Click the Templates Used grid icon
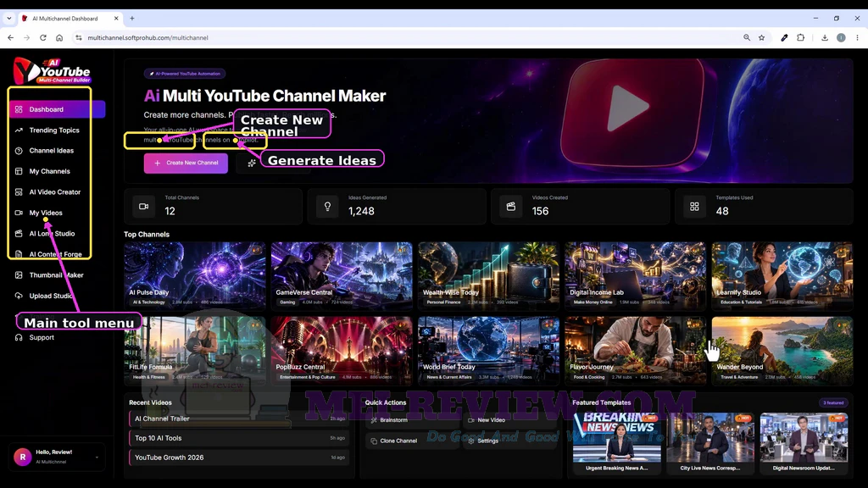868x488 pixels. point(694,207)
